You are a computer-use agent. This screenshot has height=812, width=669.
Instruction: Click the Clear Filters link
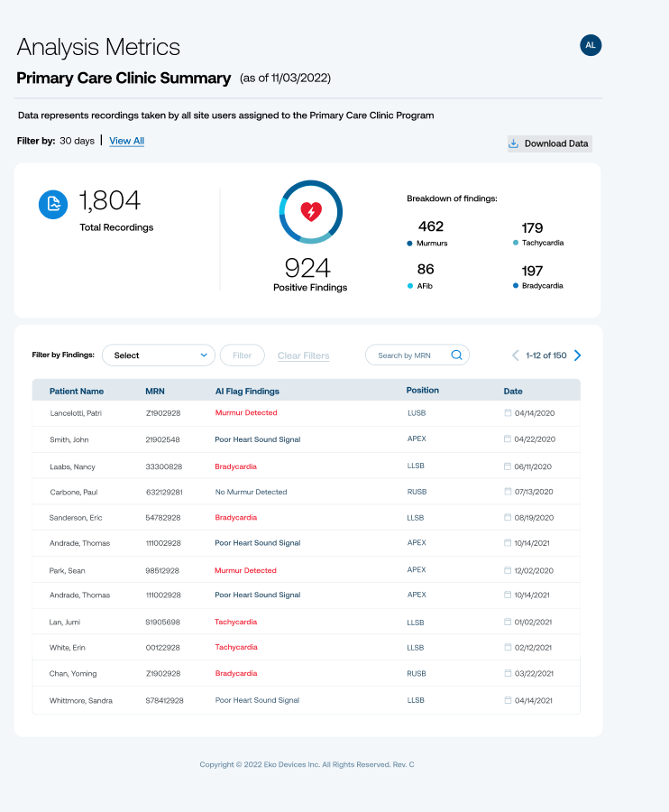pyautogui.click(x=303, y=355)
